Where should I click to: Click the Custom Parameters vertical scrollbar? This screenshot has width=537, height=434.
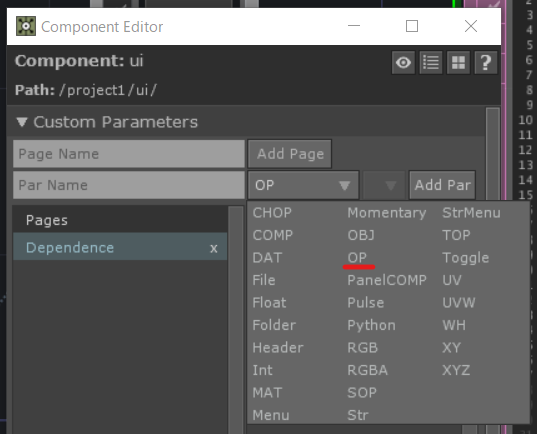[x=492, y=154]
